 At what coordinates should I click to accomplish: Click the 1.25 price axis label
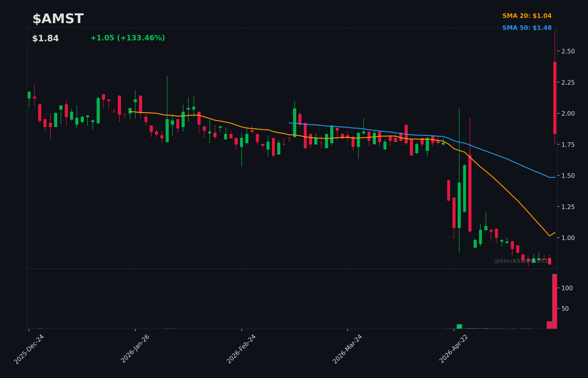click(568, 207)
